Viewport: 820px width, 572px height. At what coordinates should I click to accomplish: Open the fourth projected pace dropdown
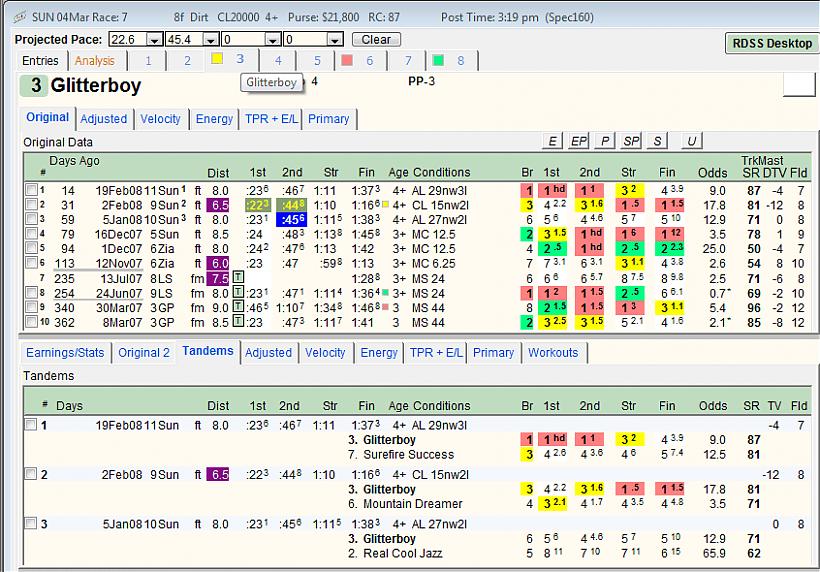click(x=335, y=40)
